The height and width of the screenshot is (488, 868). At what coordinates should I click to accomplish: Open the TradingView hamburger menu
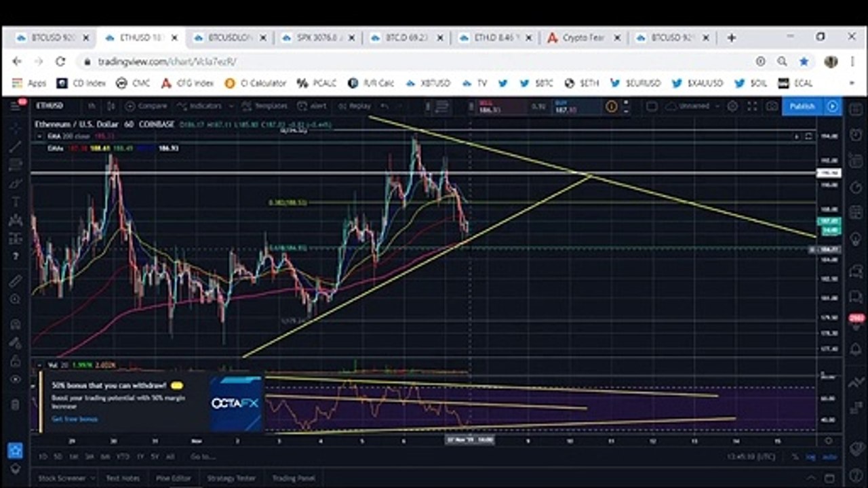[x=16, y=105]
